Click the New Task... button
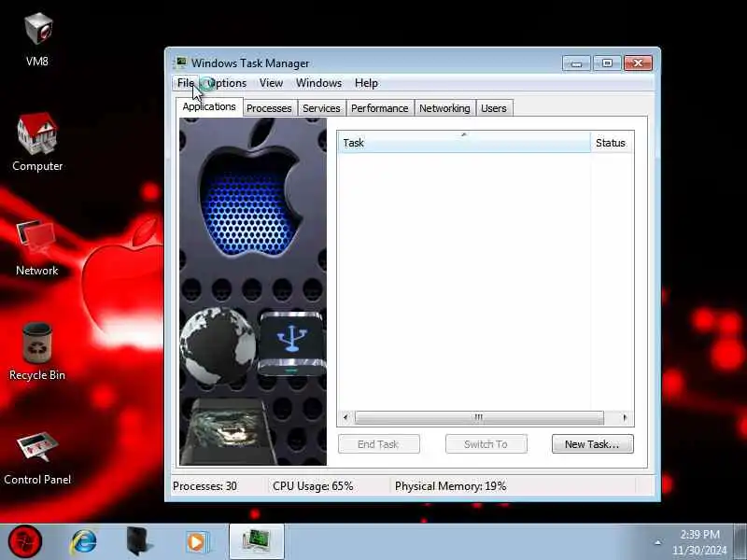Screen dimensions: 747x560 click(x=593, y=444)
